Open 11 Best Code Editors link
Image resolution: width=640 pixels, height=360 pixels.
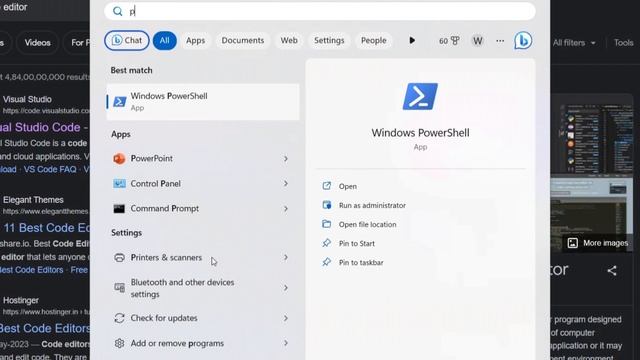[47, 228]
